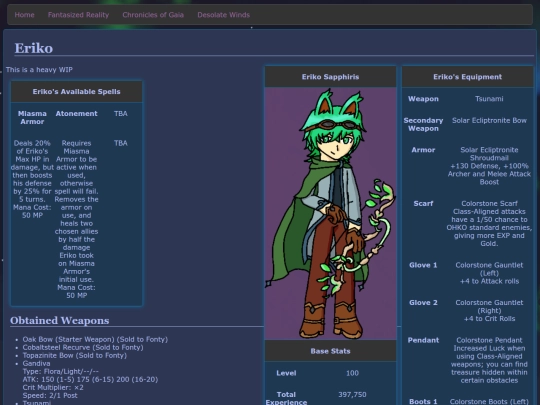
Task: Select the Cobaltsteel Recurve list item
Action: pyautogui.click(x=83, y=347)
